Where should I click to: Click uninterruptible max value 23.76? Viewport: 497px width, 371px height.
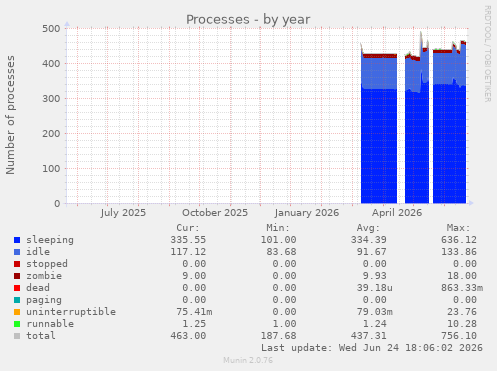click(462, 312)
